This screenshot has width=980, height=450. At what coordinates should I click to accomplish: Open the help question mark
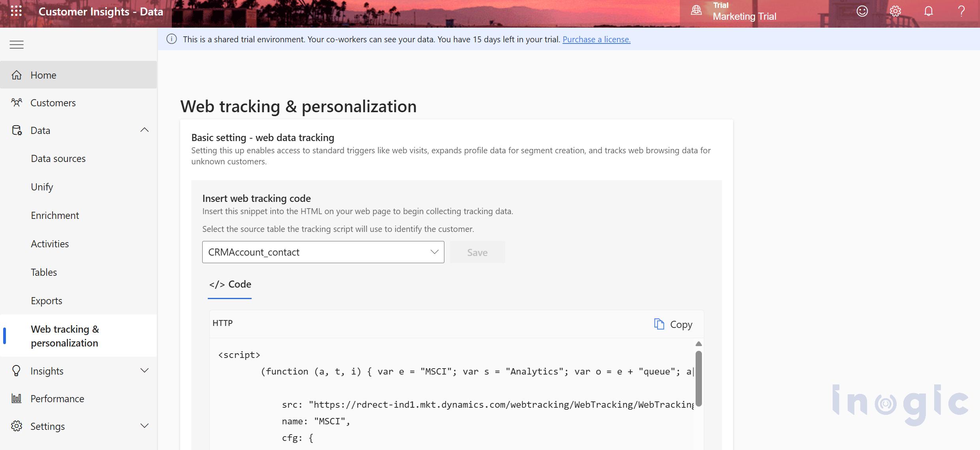point(961,11)
